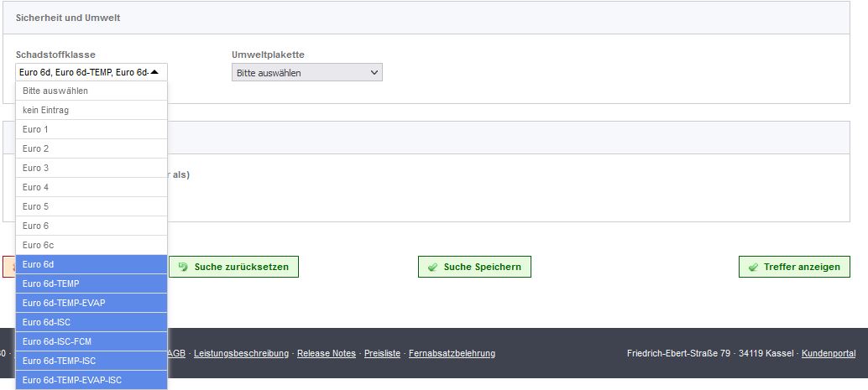Open the Preisliste footer link
868x390 pixels.
(382, 353)
